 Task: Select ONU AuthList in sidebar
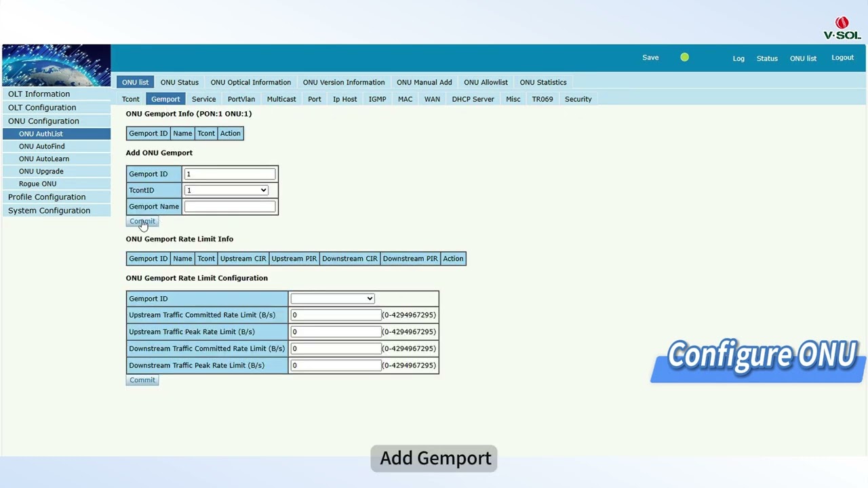[x=56, y=134]
